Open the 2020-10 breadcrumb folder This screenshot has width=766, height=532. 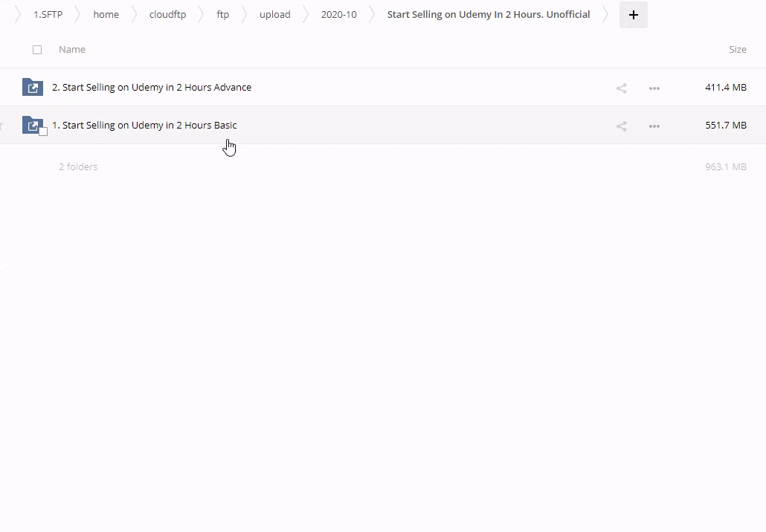[x=338, y=15]
